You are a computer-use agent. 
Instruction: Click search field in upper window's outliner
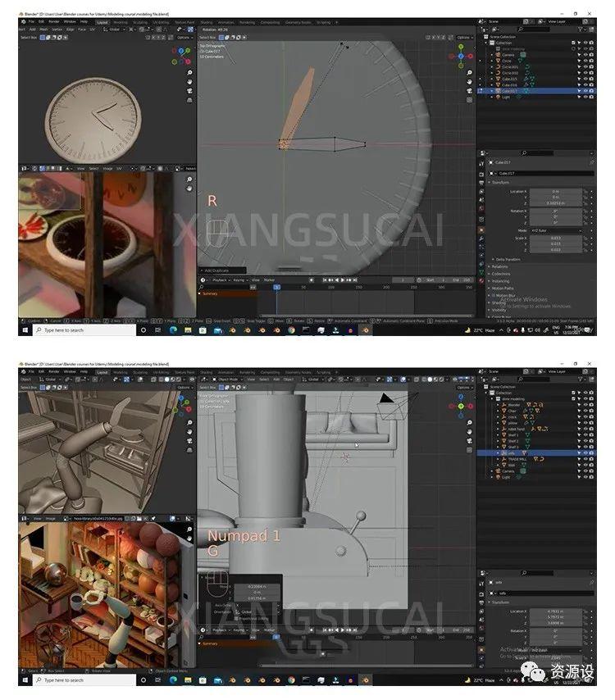point(532,29)
